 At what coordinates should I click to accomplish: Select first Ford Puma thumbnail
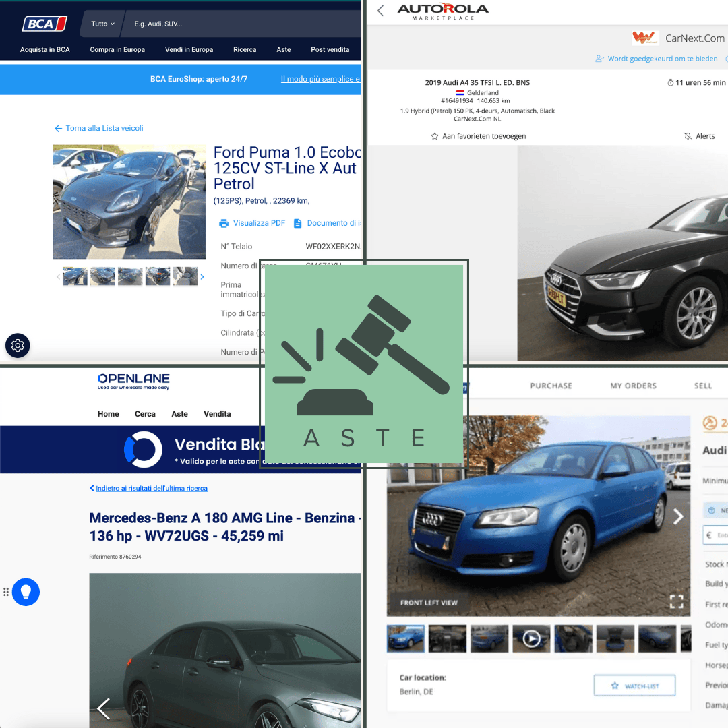click(x=75, y=277)
